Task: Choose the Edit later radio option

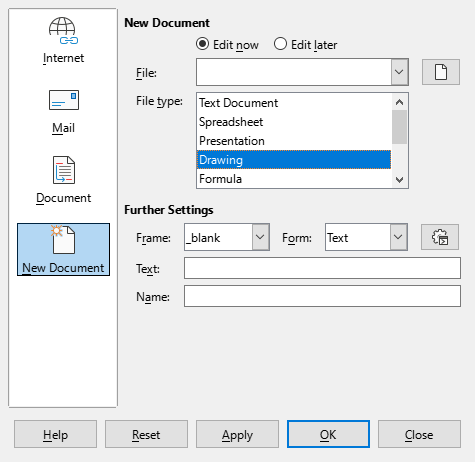Action: pyautogui.click(x=305, y=44)
